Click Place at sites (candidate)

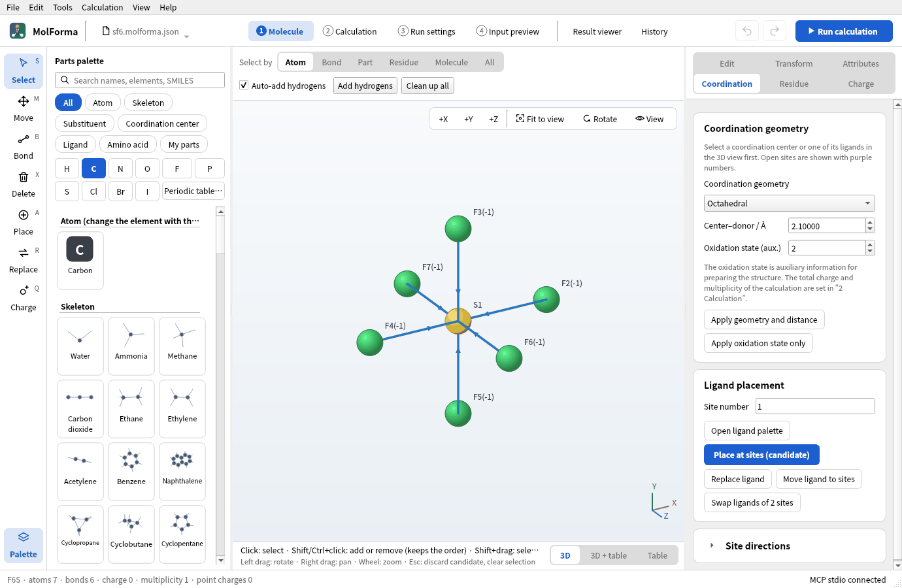click(761, 455)
